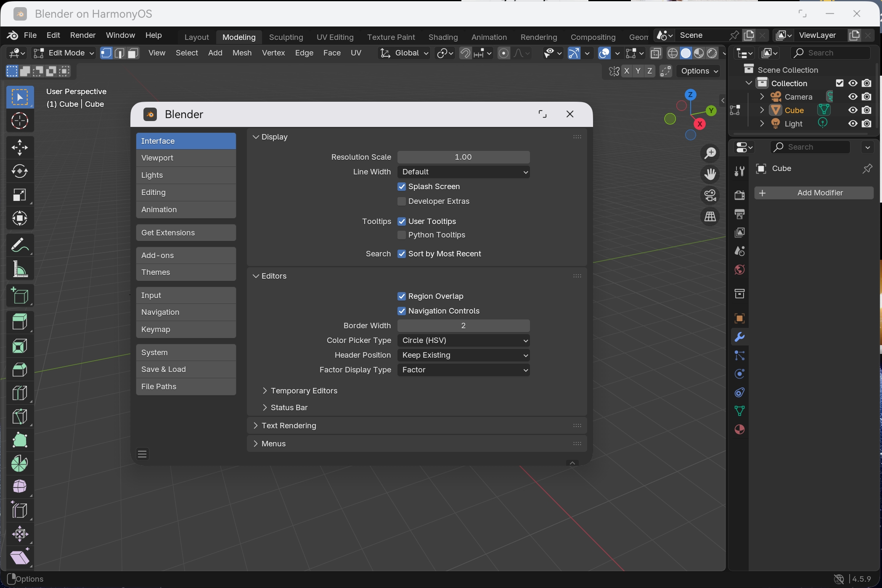Open the Color Picker Type dropdown
Screen dimensions: 882x588
tap(464, 340)
